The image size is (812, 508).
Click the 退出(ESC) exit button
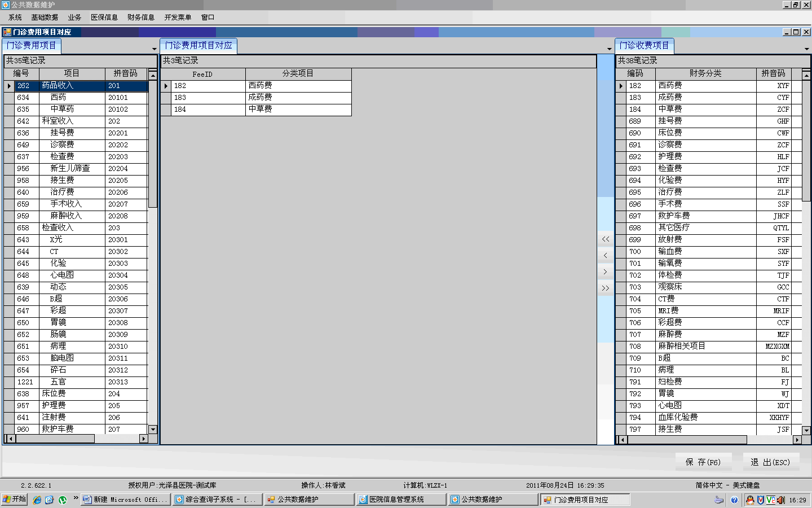(x=770, y=462)
